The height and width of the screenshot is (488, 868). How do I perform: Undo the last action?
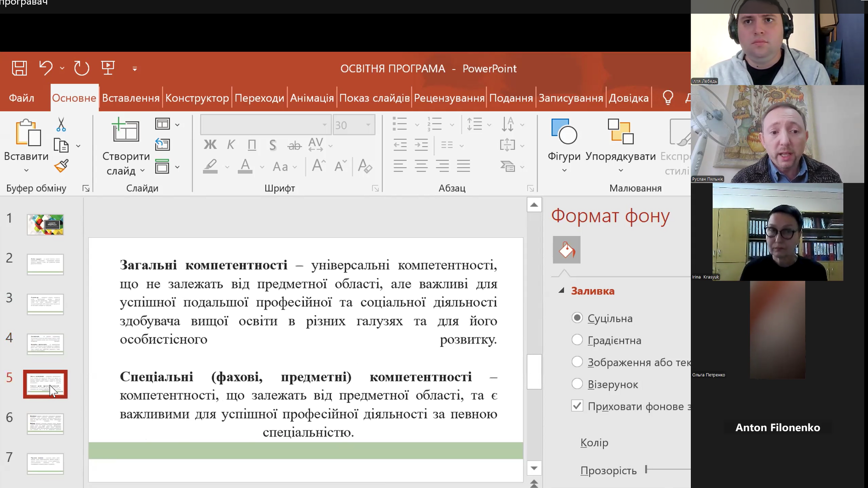pyautogui.click(x=46, y=68)
